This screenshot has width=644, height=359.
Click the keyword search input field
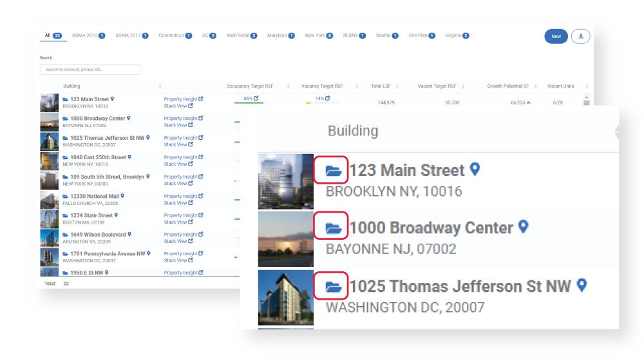[90, 70]
